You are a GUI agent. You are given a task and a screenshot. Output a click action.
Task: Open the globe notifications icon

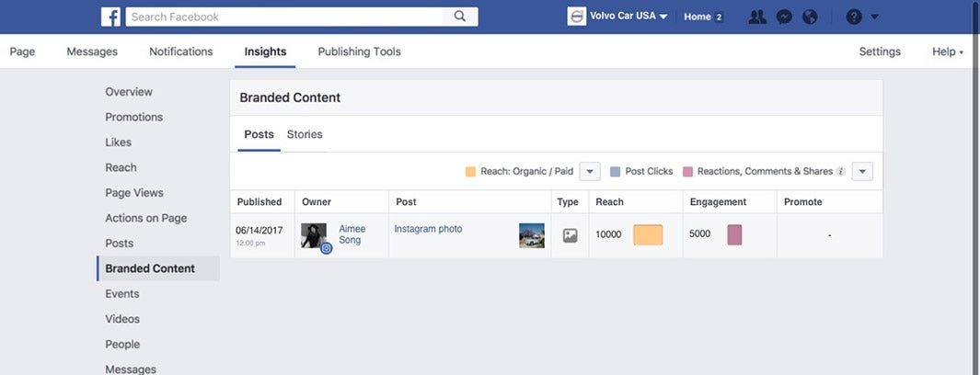click(x=810, y=17)
